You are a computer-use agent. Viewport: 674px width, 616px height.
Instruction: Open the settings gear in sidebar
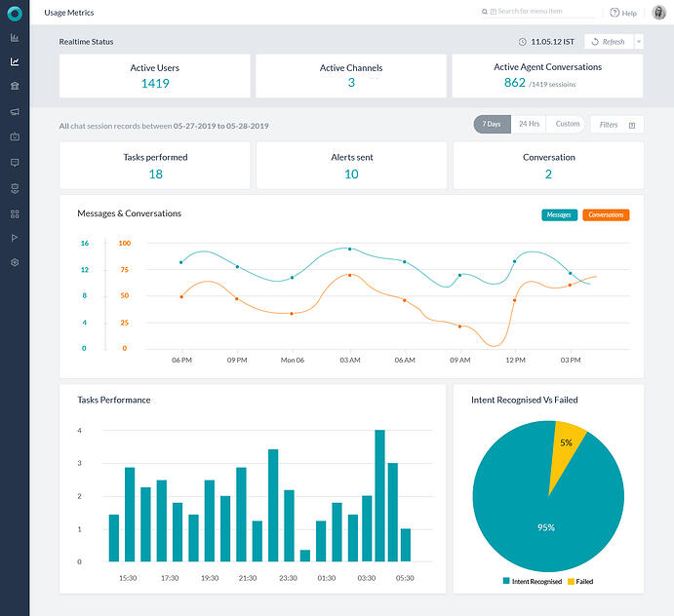pos(15,263)
